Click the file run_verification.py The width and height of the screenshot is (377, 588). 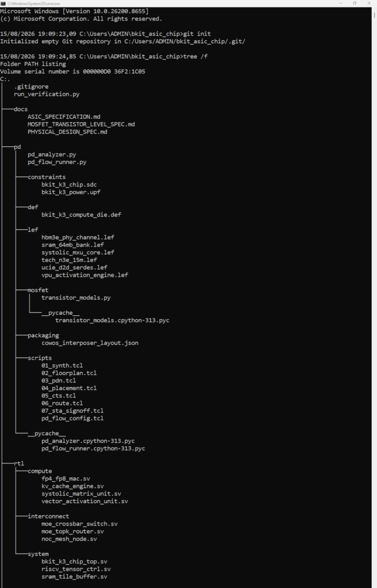click(x=47, y=94)
